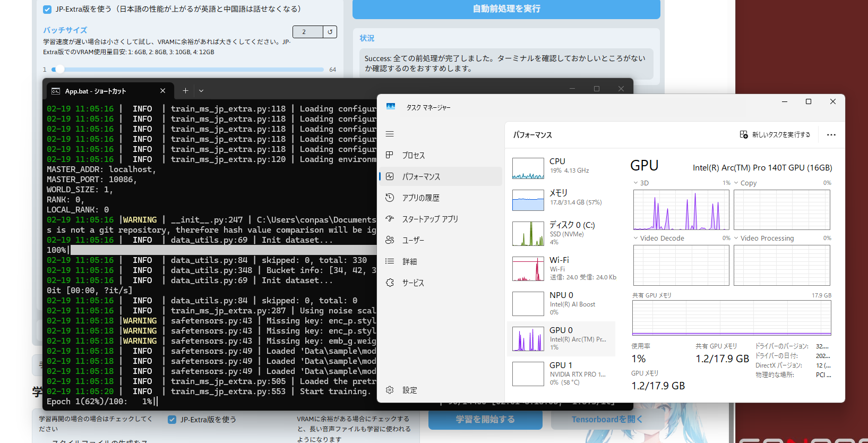This screenshot has width=868, height=443.
Task: Click the Tensorboard open button
Action: click(x=606, y=420)
